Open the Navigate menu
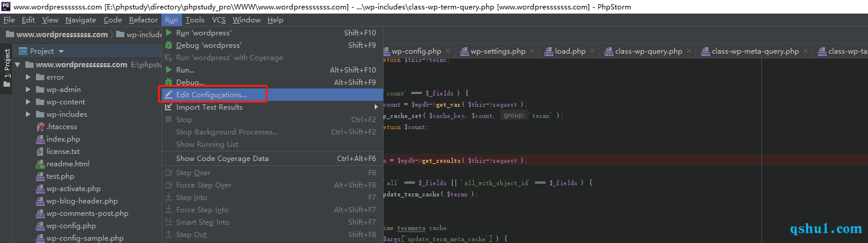 coord(81,20)
